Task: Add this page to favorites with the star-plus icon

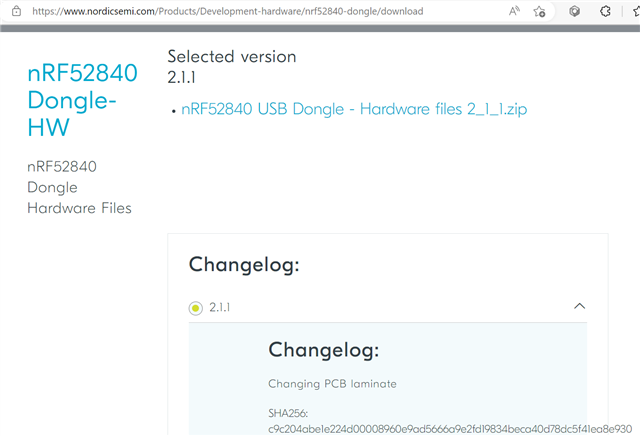Action: tap(539, 11)
